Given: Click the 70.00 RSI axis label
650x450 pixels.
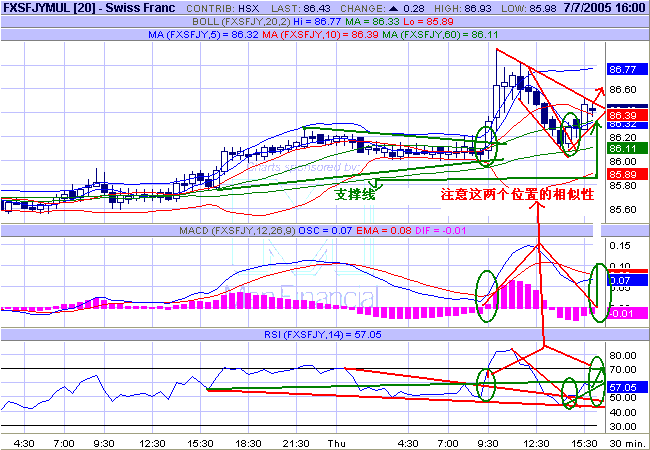Looking at the screenshot, I should pyautogui.click(x=623, y=370).
